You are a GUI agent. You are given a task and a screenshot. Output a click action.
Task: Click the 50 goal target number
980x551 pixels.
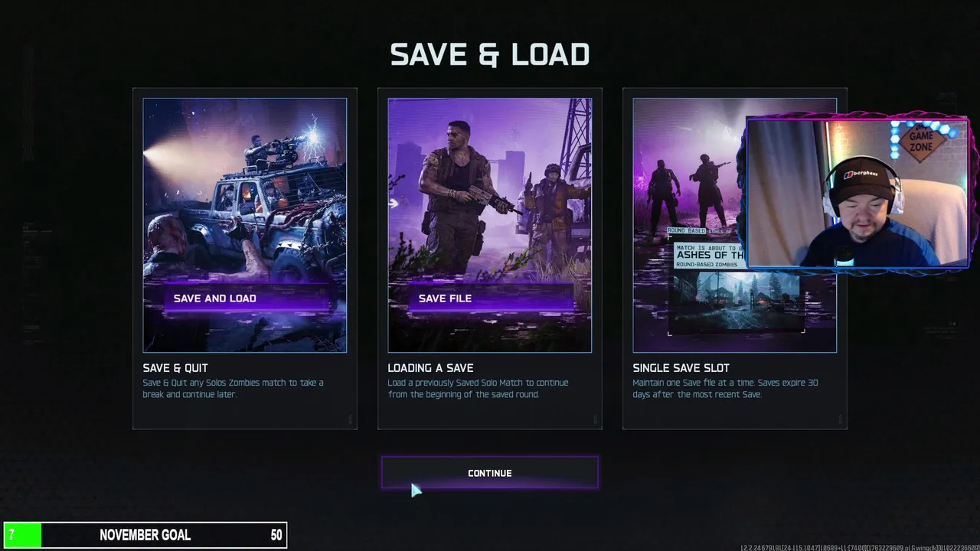(x=276, y=535)
